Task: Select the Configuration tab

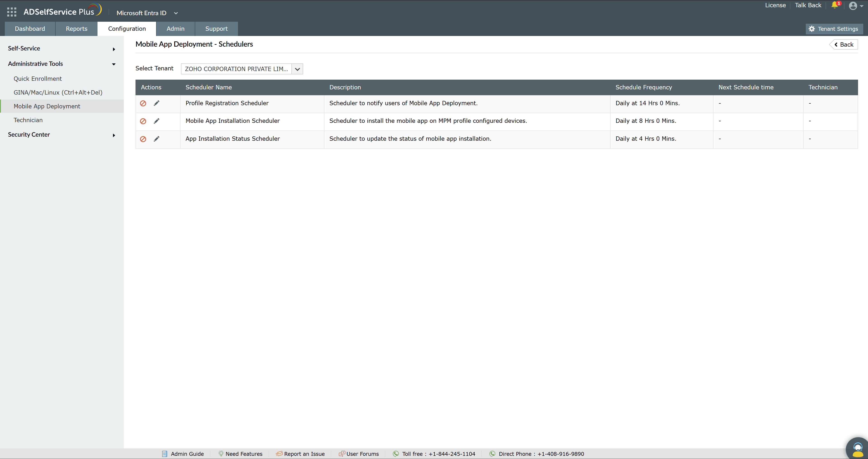Action: 127,29
